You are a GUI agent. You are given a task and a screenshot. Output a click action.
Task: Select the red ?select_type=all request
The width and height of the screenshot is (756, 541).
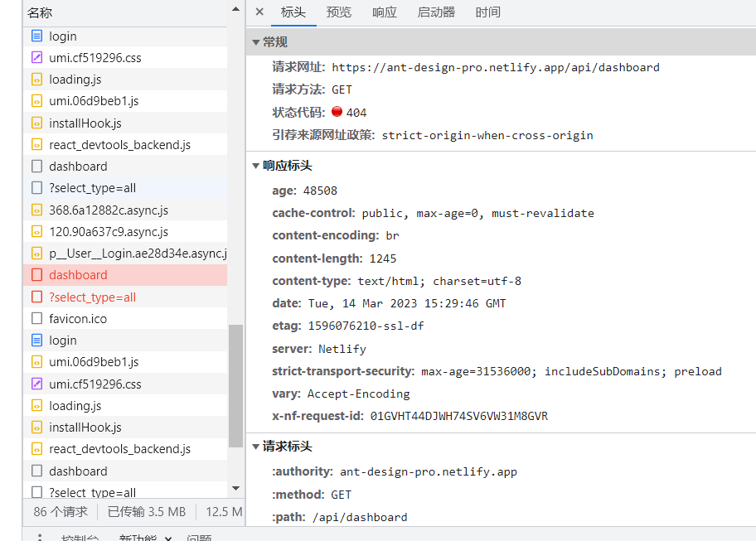pos(125,297)
